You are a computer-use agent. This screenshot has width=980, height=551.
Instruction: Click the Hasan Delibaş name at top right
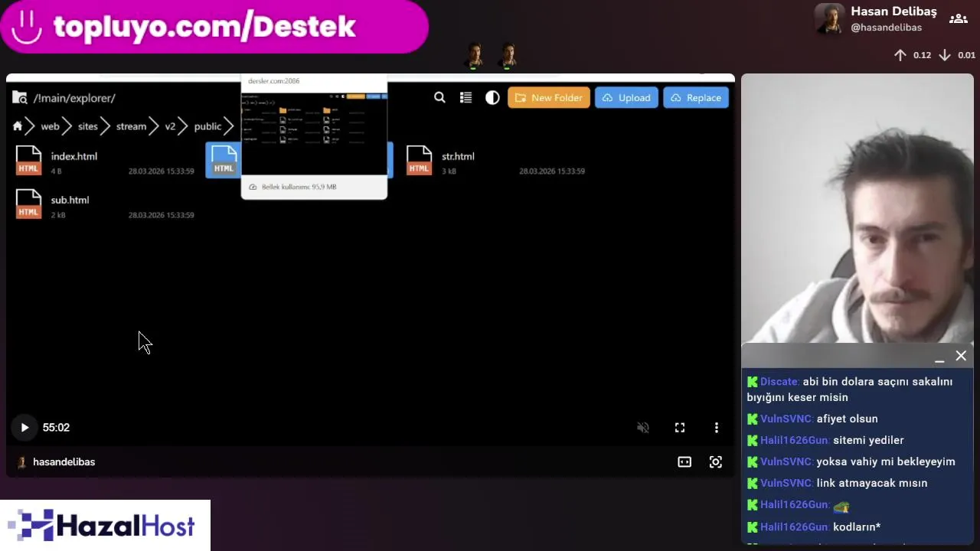[x=893, y=11]
